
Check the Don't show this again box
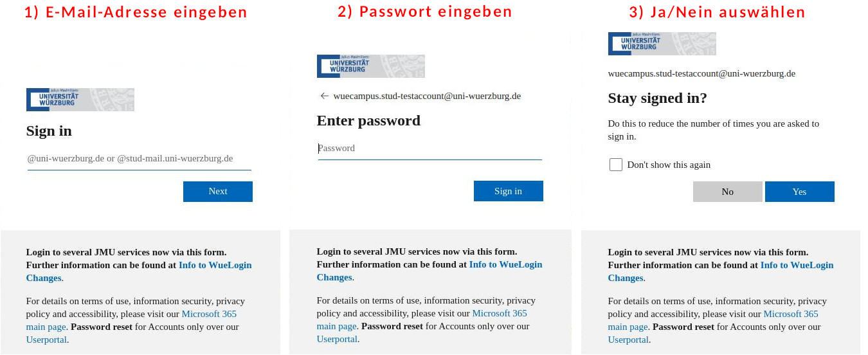pos(616,165)
